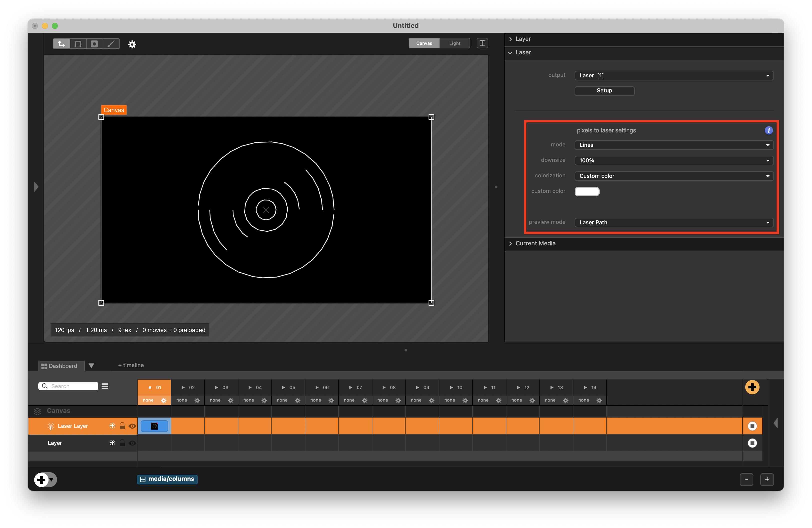This screenshot has width=812, height=528.
Task: Click the media/columns button
Action: pos(167,479)
